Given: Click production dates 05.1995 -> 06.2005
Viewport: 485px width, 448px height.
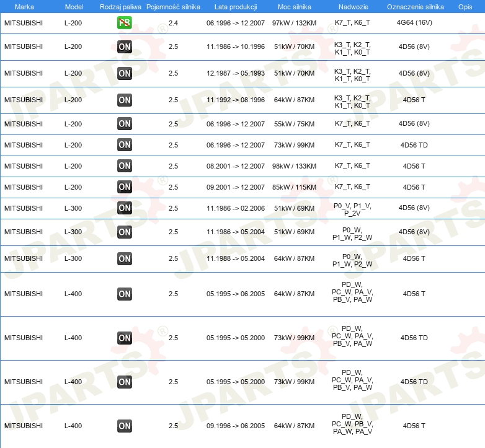Looking at the screenshot, I should coord(236,294).
